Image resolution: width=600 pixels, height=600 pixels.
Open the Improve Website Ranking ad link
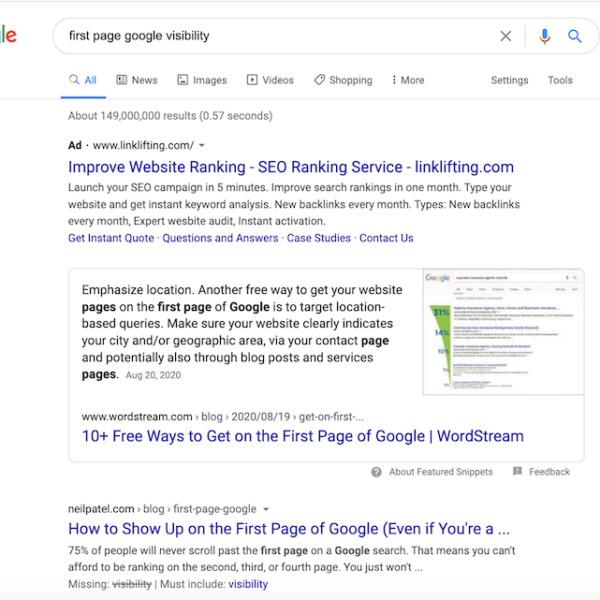[x=291, y=167]
